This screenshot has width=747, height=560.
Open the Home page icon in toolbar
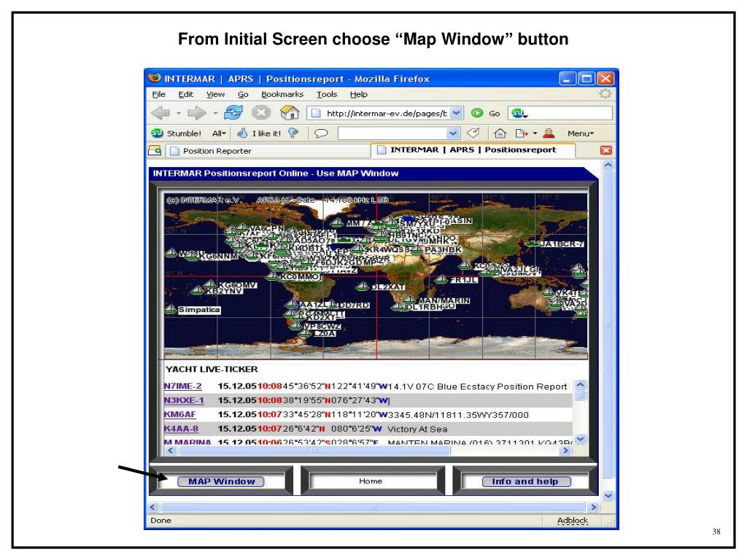[x=290, y=113]
